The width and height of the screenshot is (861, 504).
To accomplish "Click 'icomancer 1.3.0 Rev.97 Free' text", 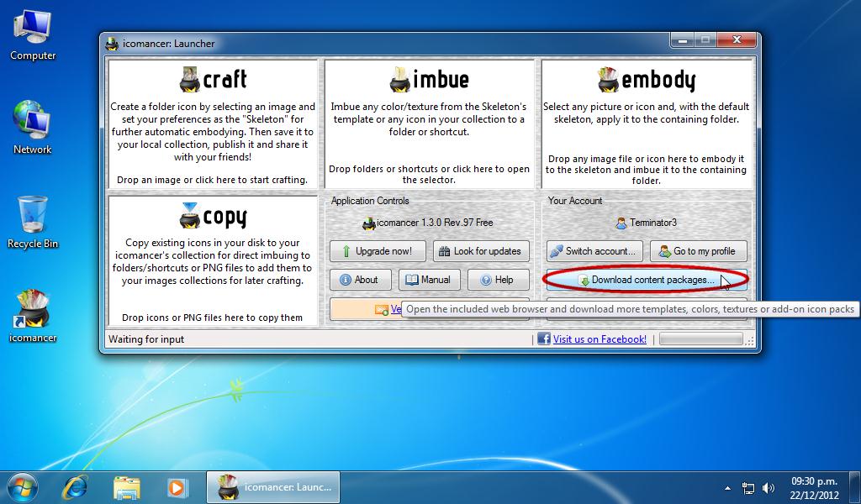I will coord(435,223).
